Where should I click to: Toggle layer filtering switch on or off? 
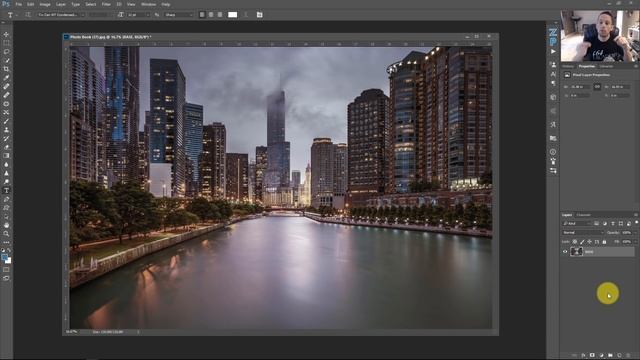click(x=636, y=223)
